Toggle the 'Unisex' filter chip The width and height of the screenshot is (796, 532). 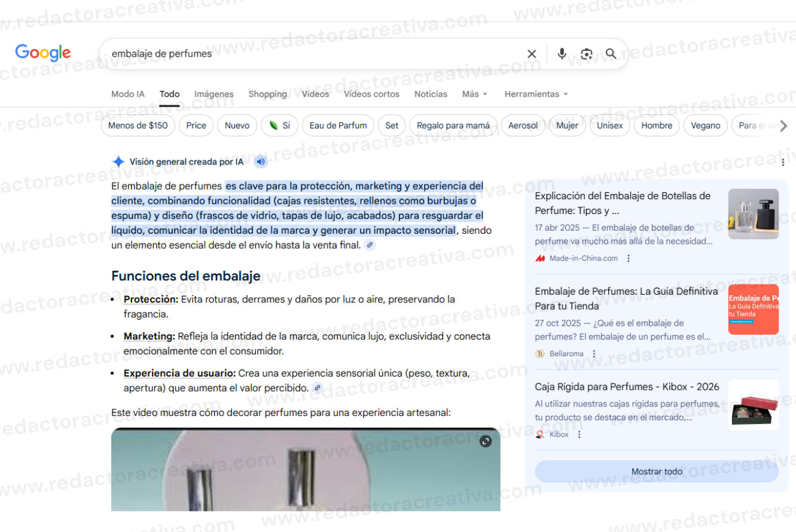610,126
